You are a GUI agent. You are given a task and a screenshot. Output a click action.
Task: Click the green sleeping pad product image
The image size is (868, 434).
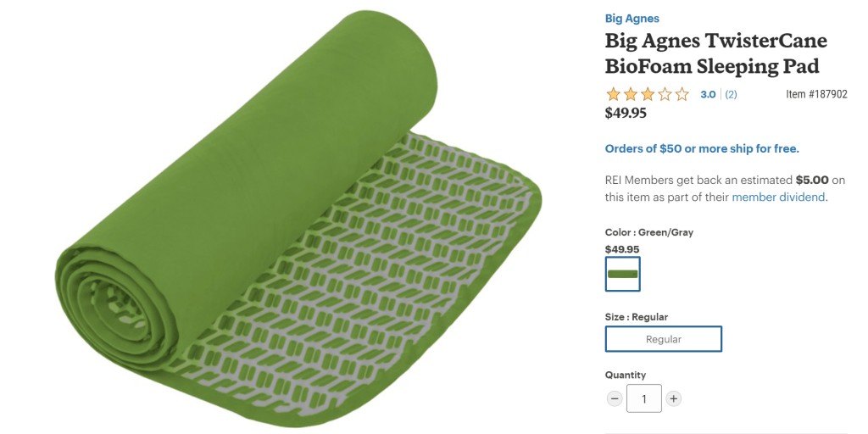pos(299,219)
